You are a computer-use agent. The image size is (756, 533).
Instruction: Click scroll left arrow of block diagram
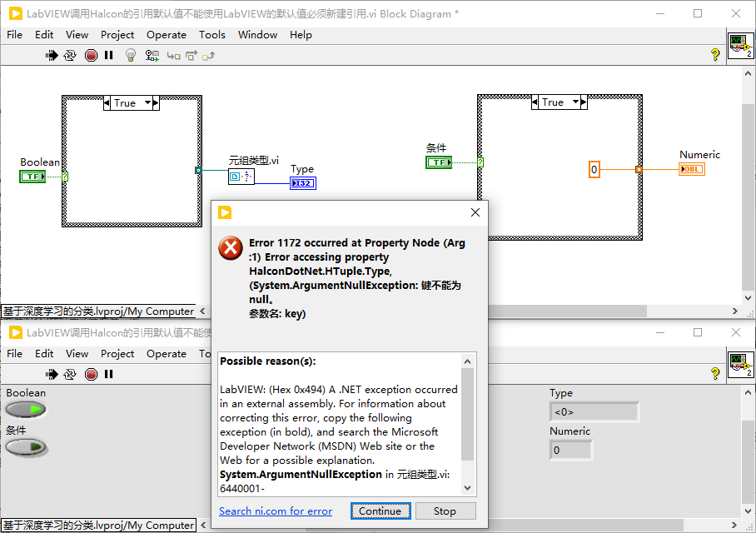coord(202,311)
